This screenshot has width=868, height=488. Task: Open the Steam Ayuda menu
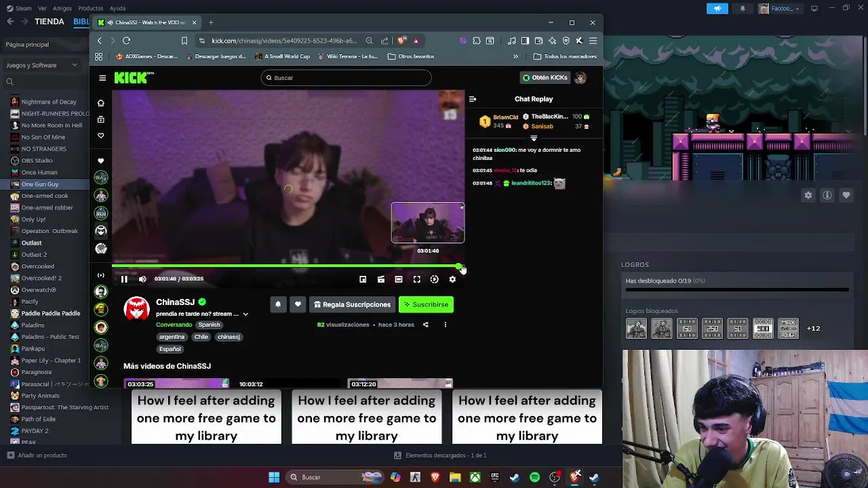117,8
